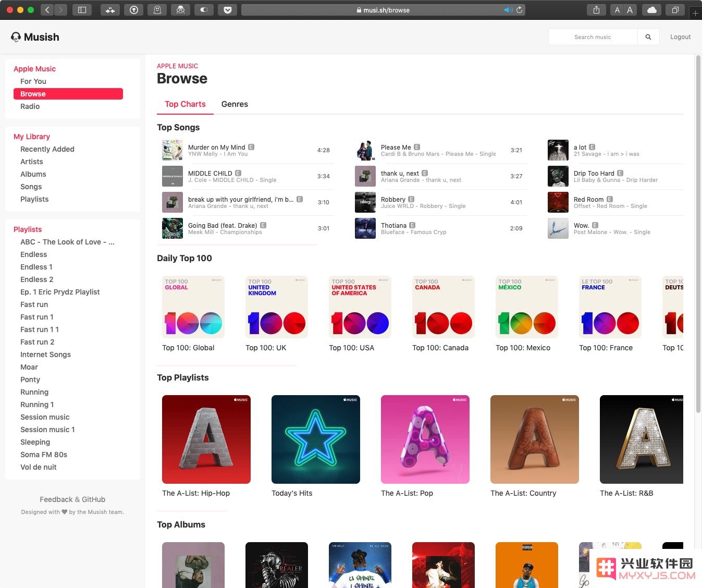Screen dimensions: 702x588
Task: Open Albums in My Library
Action: 33,174
